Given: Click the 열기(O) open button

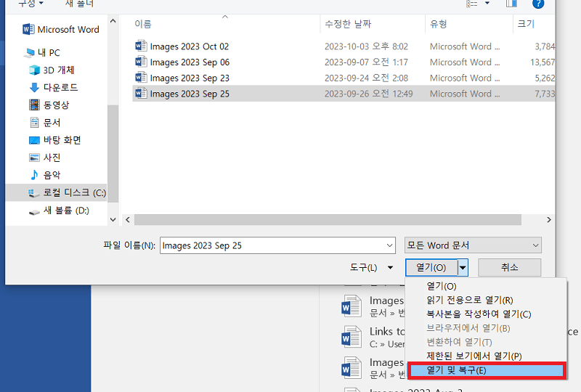Looking at the screenshot, I should [432, 268].
